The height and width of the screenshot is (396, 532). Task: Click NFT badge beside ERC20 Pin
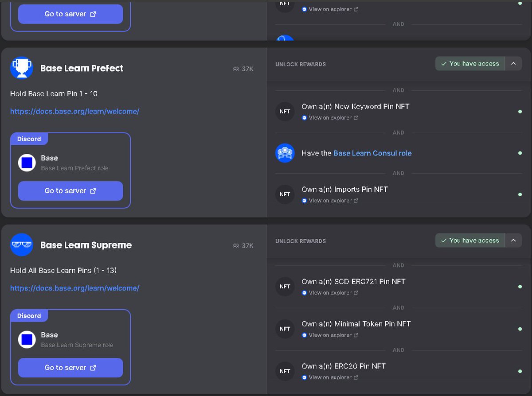pos(285,371)
